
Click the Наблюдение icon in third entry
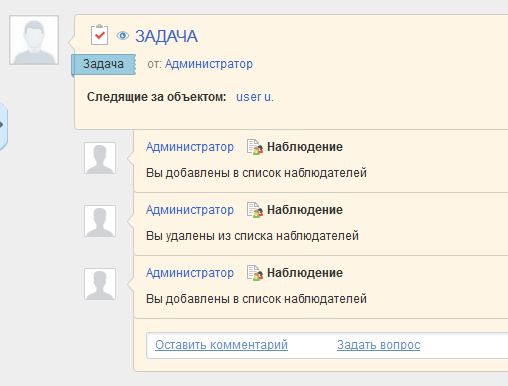point(255,273)
